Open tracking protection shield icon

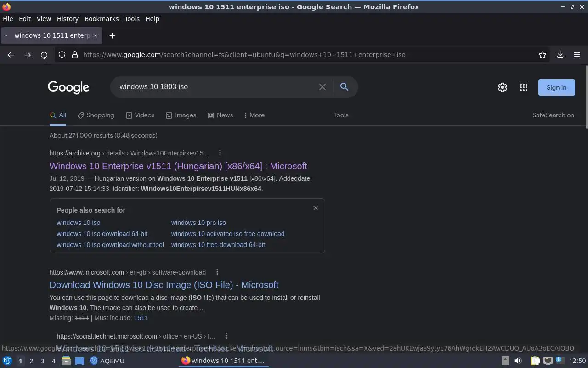[62, 55]
